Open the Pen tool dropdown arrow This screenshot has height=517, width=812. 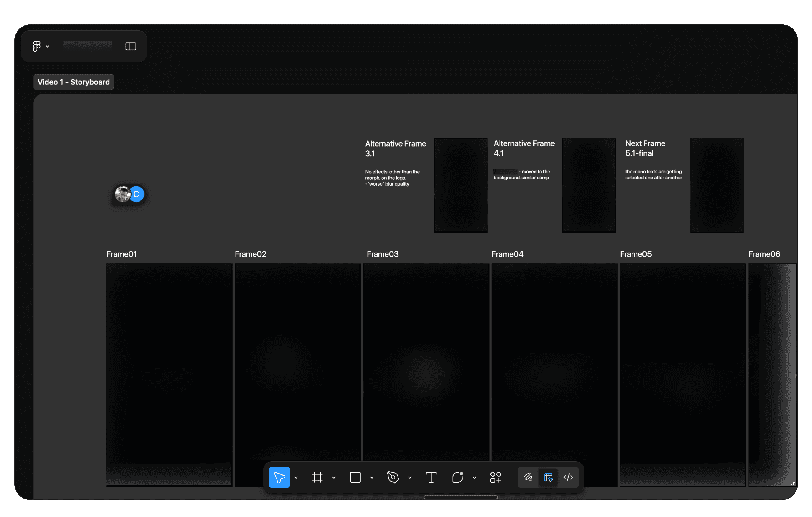click(x=410, y=478)
